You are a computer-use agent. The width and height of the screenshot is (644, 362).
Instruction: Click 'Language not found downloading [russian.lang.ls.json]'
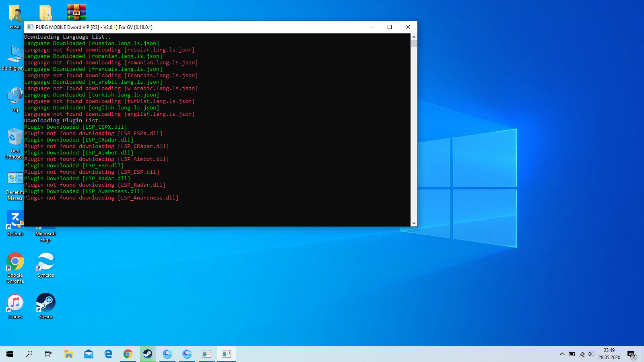pyautogui.click(x=109, y=50)
